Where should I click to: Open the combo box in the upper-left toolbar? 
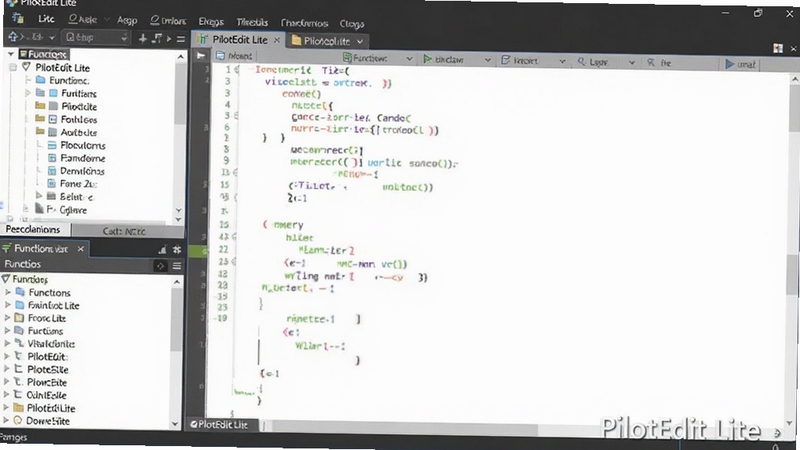[x=95, y=37]
